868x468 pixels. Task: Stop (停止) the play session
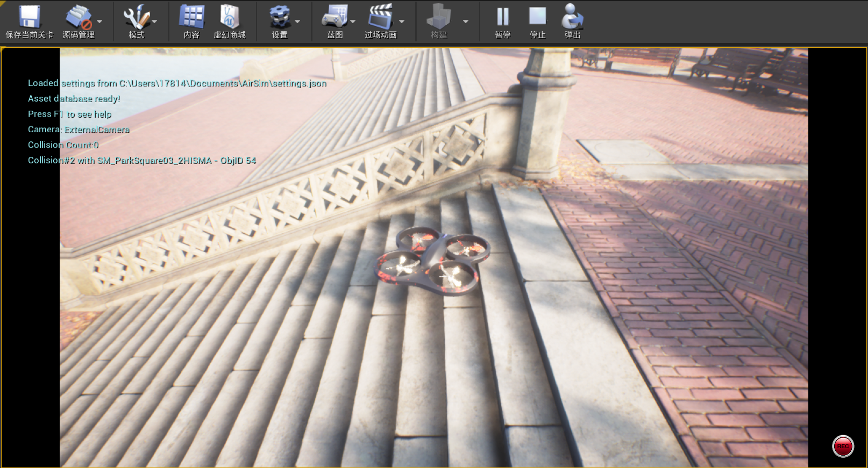538,17
